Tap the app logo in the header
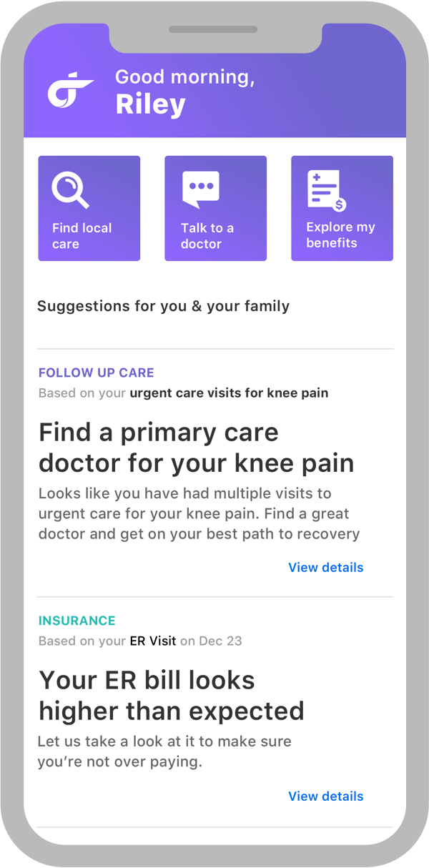Viewport: 429px width, 868px height. tap(70, 92)
